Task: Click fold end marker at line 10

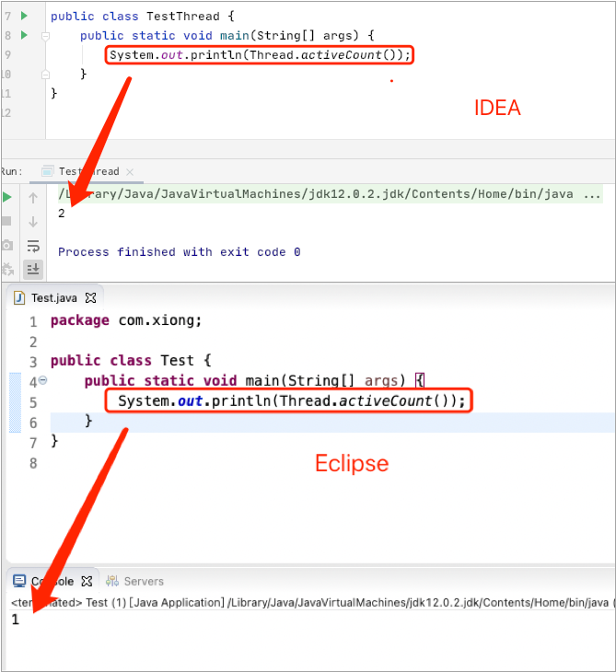Action: tap(45, 75)
